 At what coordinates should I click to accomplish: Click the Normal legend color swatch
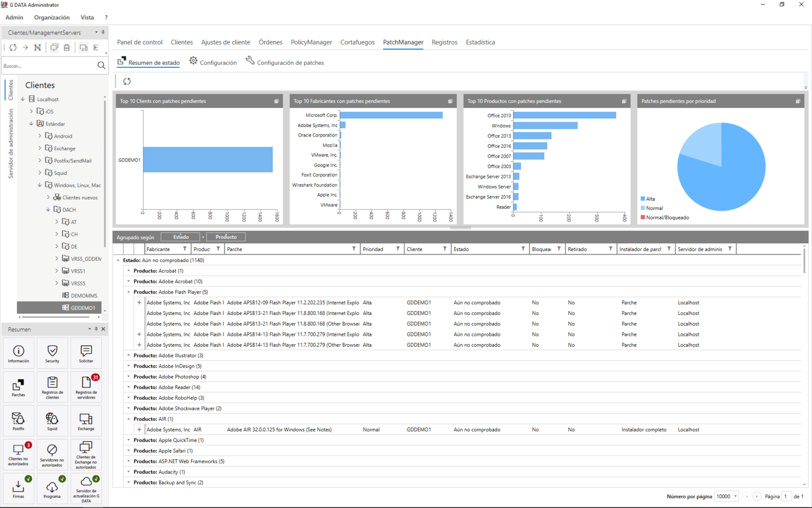643,208
